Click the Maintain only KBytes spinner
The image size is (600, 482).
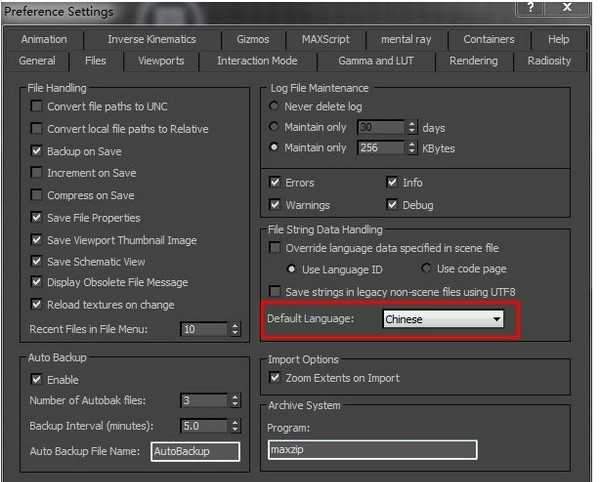pos(412,148)
